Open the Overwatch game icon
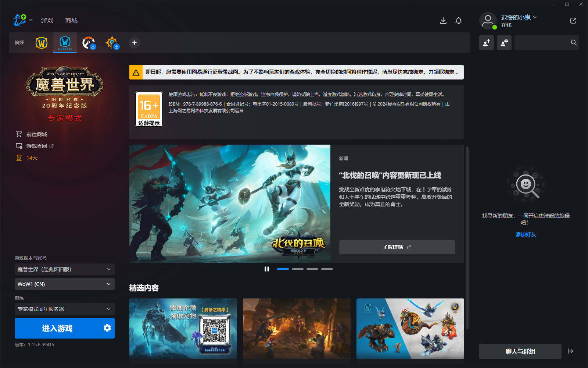Screen dimensions: 588x368 click(x=88, y=43)
